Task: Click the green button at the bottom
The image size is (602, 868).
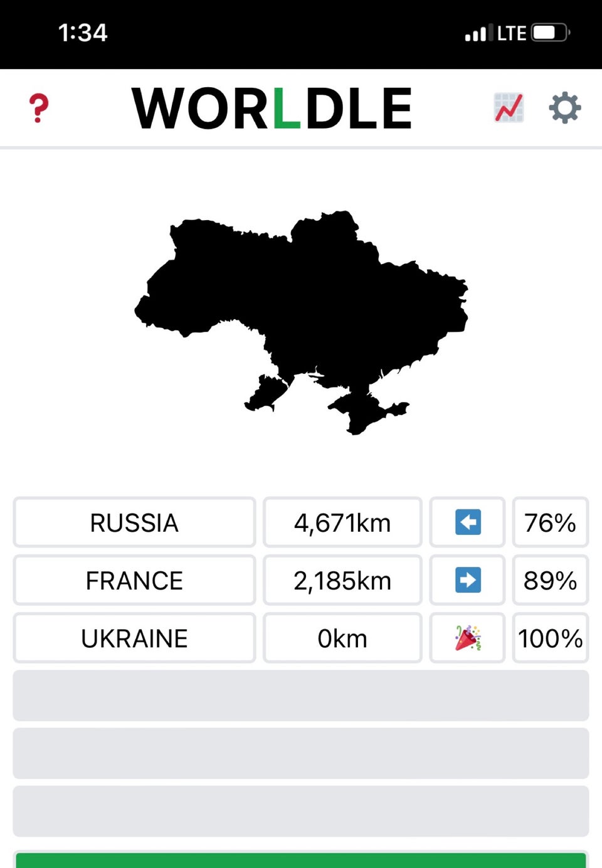Action: (x=301, y=860)
